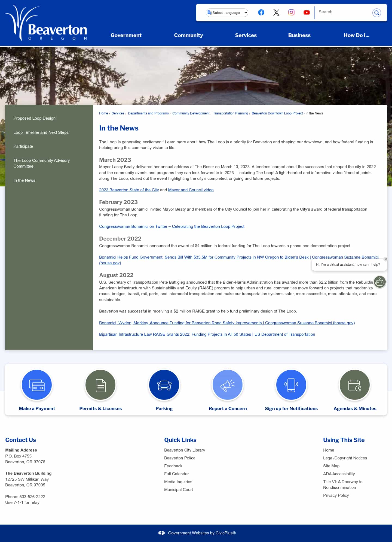Click the Notifications phone icon

(x=291, y=385)
